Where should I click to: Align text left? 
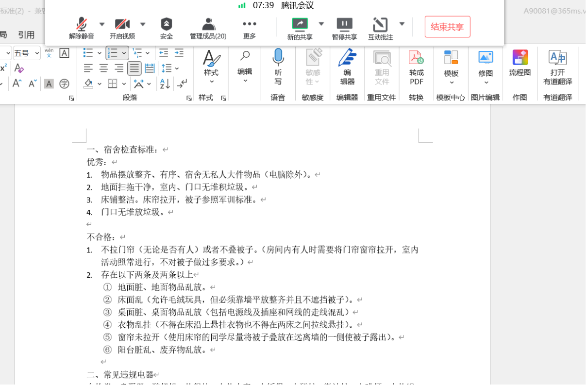pos(88,68)
